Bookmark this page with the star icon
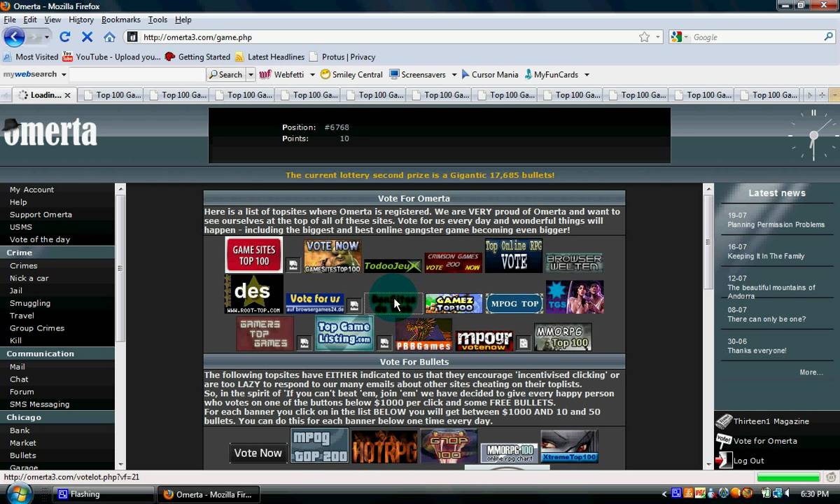Screen dimensions: 840x504 pyautogui.click(x=644, y=37)
